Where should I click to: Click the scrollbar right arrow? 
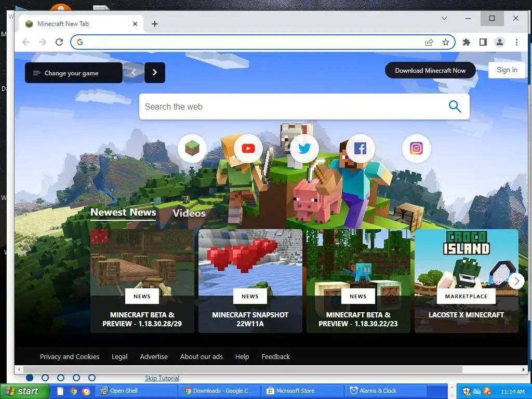pos(524,369)
